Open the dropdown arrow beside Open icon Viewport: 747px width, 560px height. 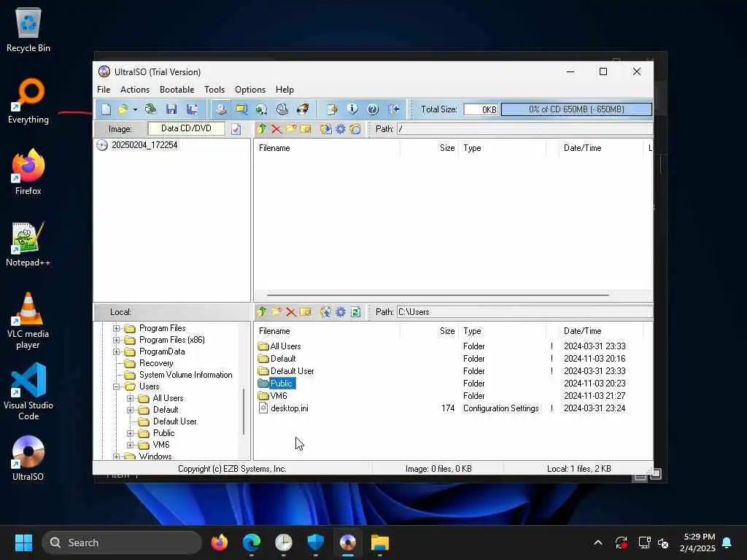135,110
